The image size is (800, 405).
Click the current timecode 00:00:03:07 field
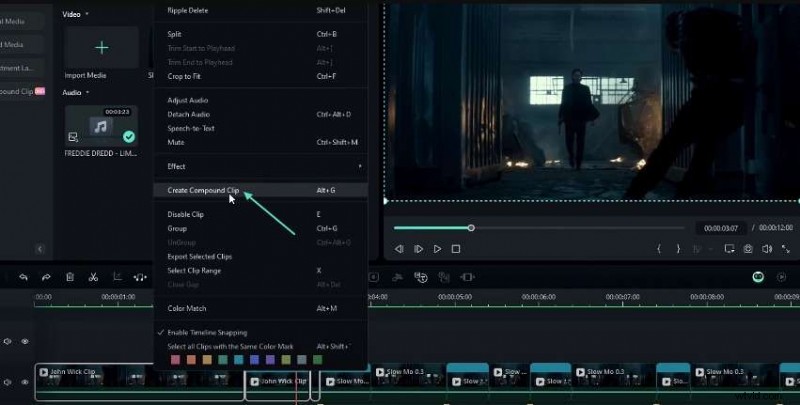720,228
